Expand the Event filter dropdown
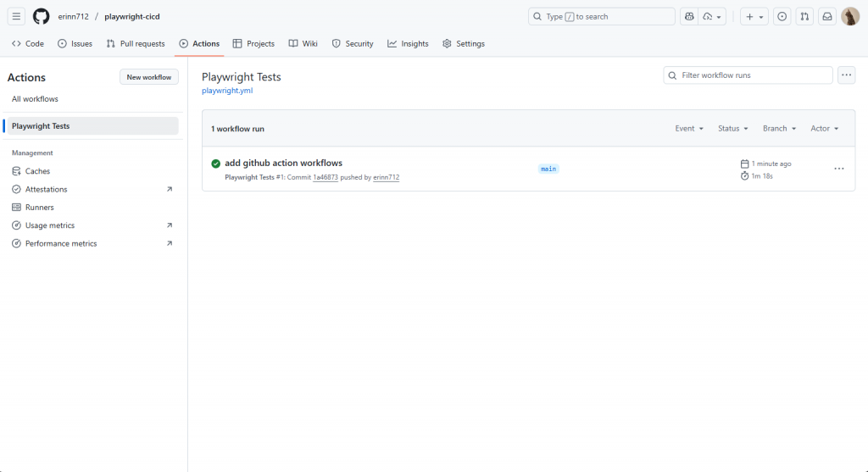The width and height of the screenshot is (868, 472). (689, 128)
